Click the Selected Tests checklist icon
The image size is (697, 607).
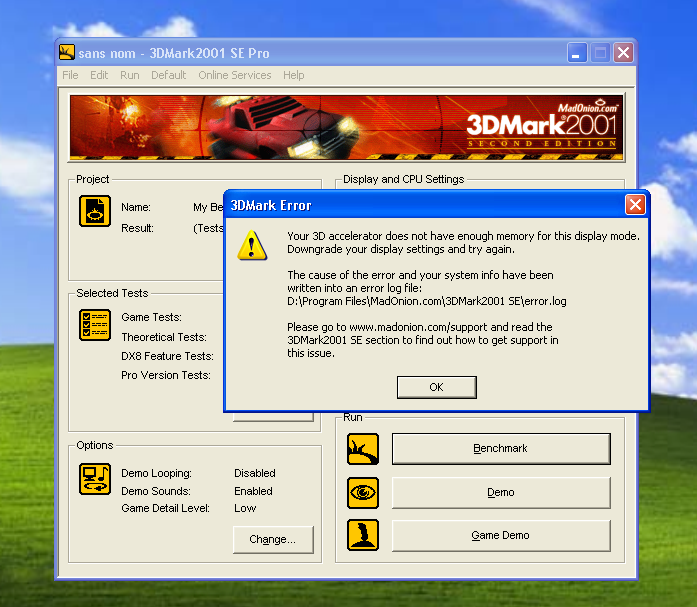point(95,325)
